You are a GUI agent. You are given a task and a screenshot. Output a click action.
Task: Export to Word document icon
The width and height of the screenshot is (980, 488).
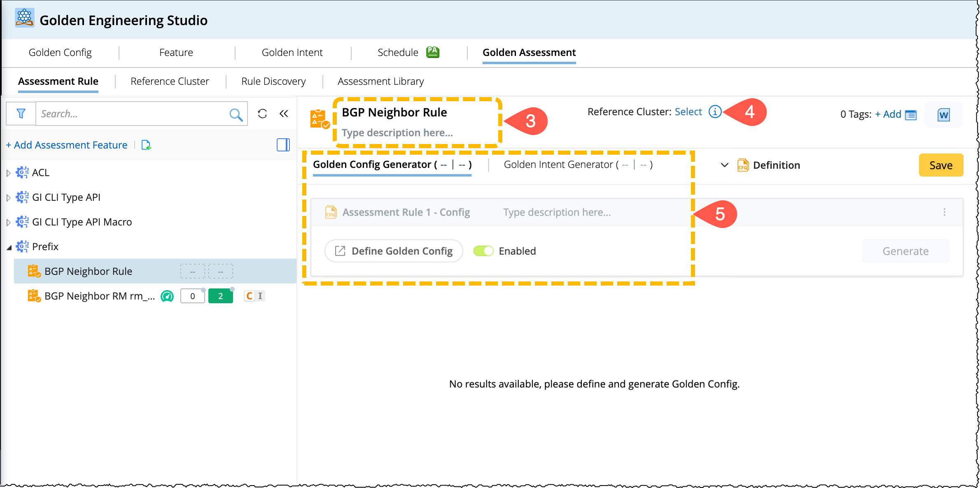tap(943, 115)
